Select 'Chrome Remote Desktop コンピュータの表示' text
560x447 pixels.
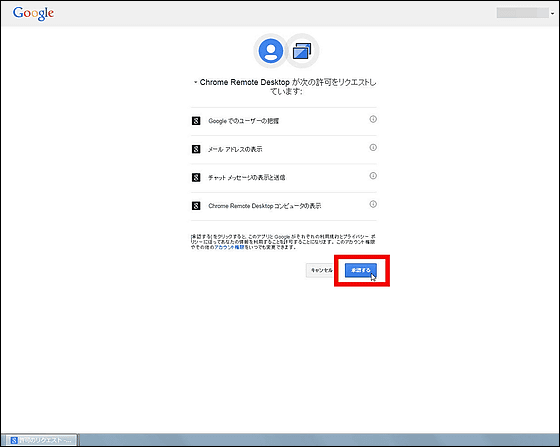[x=265, y=206]
